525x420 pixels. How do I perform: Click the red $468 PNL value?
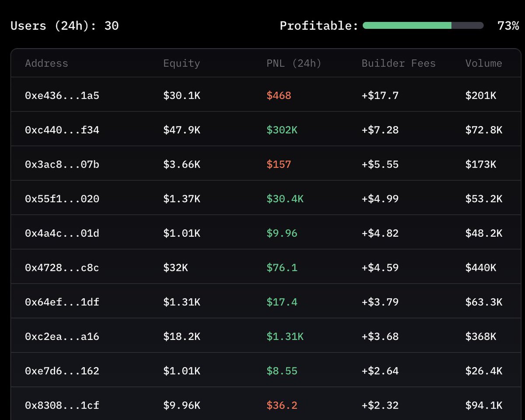click(x=279, y=95)
